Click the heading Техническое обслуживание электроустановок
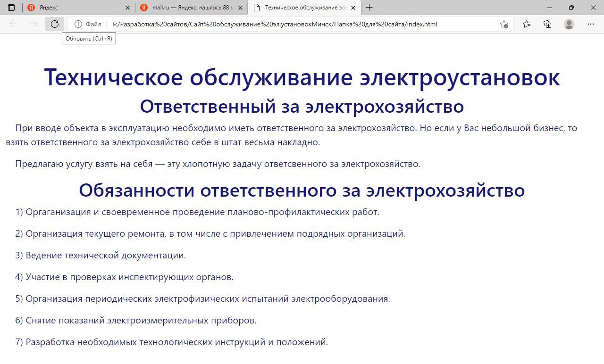 click(302, 77)
